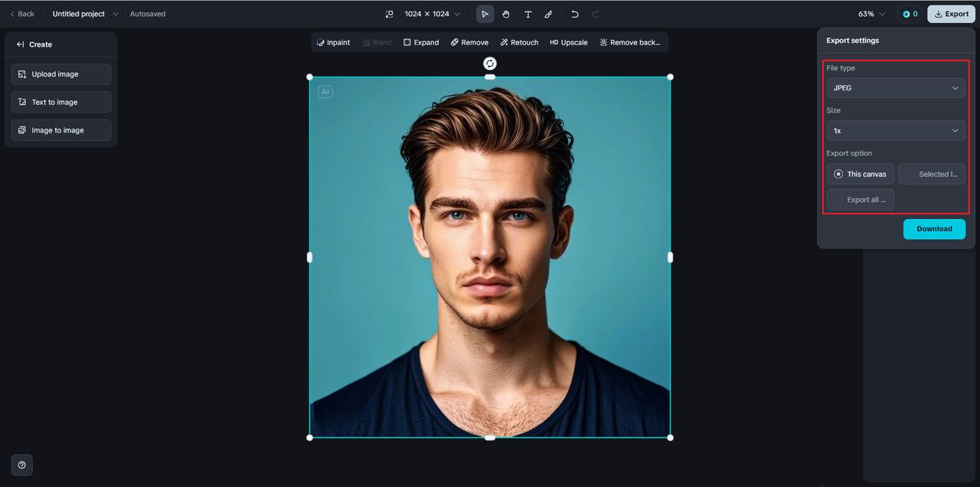Click the Image to image icon
The height and width of the screenshot is (487, 980).
pos(22,130)
